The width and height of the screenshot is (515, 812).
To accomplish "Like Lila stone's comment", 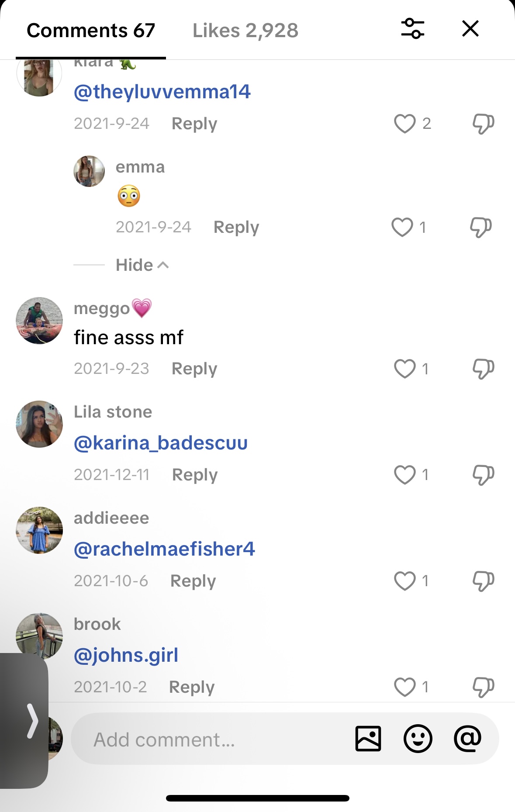I will (404, 475).
